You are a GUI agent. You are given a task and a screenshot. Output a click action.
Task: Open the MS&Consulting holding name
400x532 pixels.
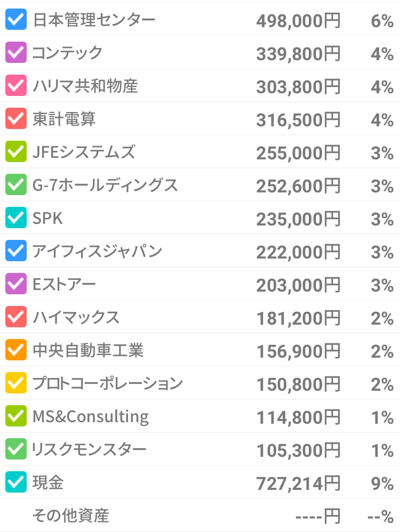click(x=91, y=417)
